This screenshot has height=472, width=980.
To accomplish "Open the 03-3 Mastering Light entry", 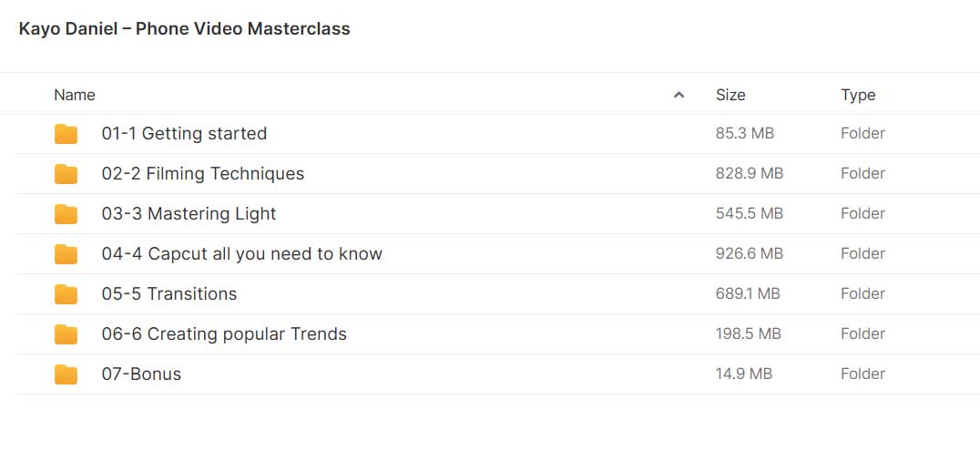I will [189, 214].
